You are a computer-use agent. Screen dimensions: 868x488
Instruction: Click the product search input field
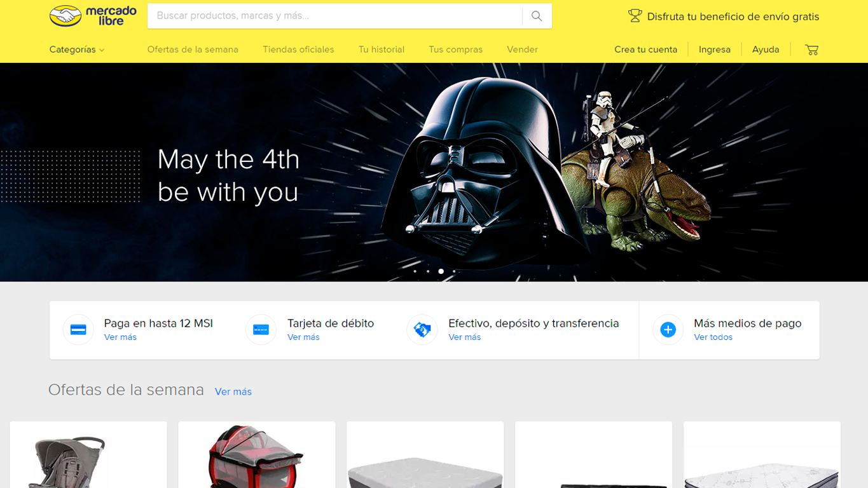click(x=334, y=16)
